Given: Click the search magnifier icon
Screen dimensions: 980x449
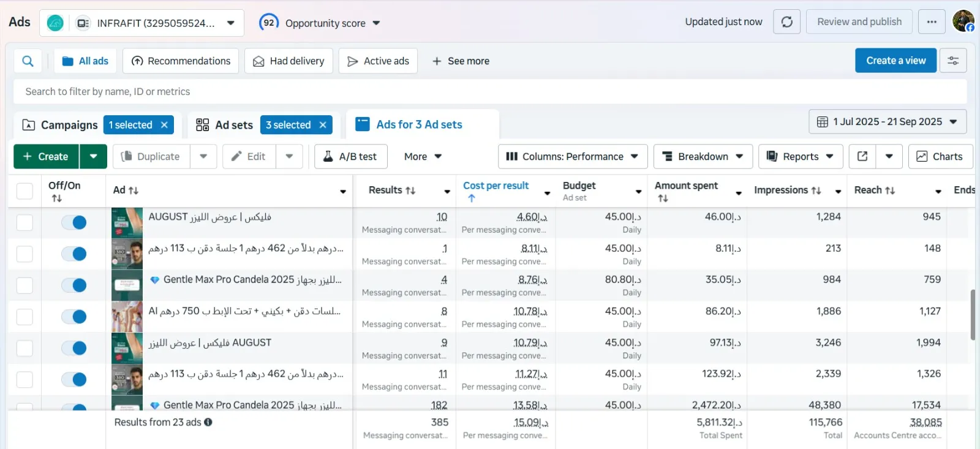Looking at the screenshot, I should click(x=28, y=61).
